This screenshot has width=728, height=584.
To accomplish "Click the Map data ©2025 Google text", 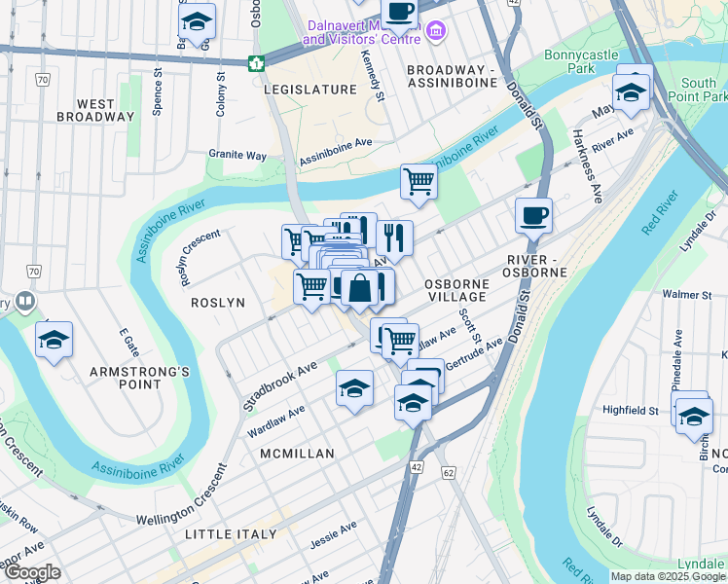I will click(x=669, y=577).
